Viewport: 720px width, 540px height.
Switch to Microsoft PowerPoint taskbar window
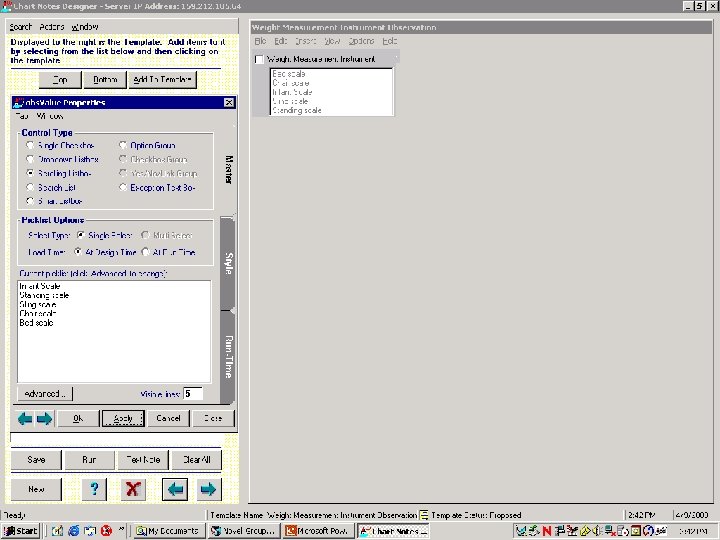(318, 531)
